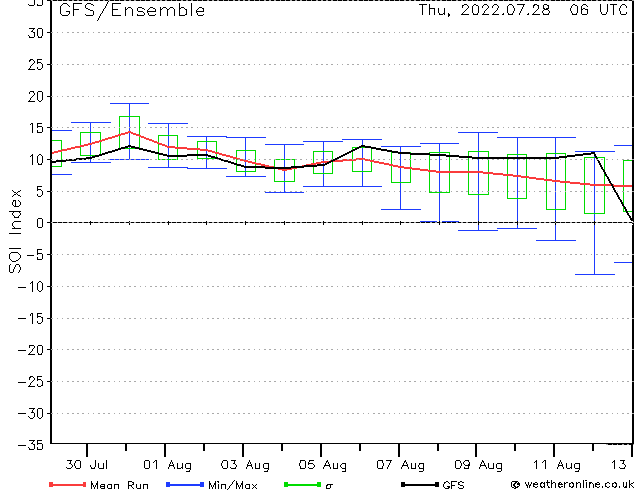Viewport: 634px width, 490px height.
Task: Click the 'SOI Index' axis title
Action: [x=15, y=231]
